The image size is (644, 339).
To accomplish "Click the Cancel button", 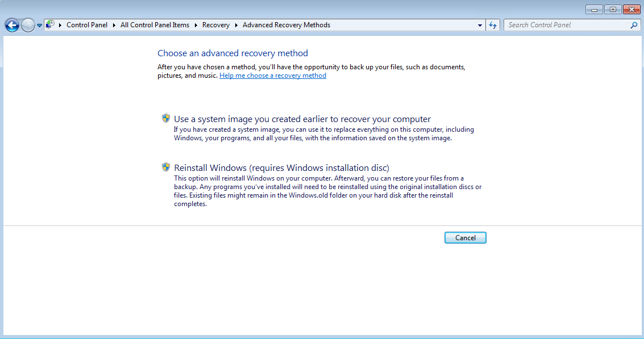I will 466,237.
